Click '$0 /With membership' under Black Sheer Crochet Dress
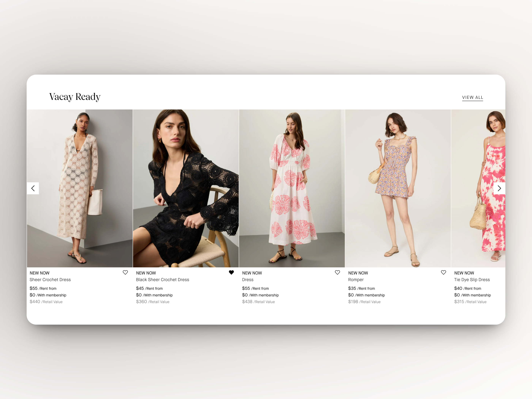532x399 pixels. tap(154, 295)
